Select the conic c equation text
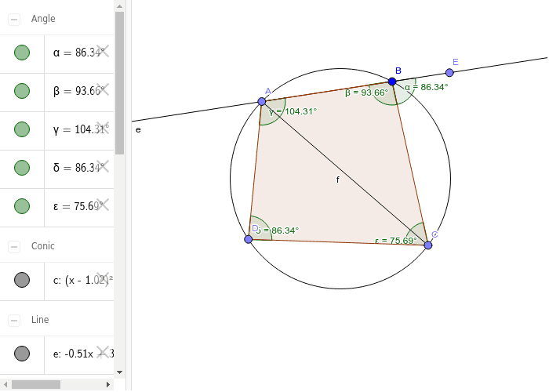Screen dimensions: 549x392 point(83,281)
